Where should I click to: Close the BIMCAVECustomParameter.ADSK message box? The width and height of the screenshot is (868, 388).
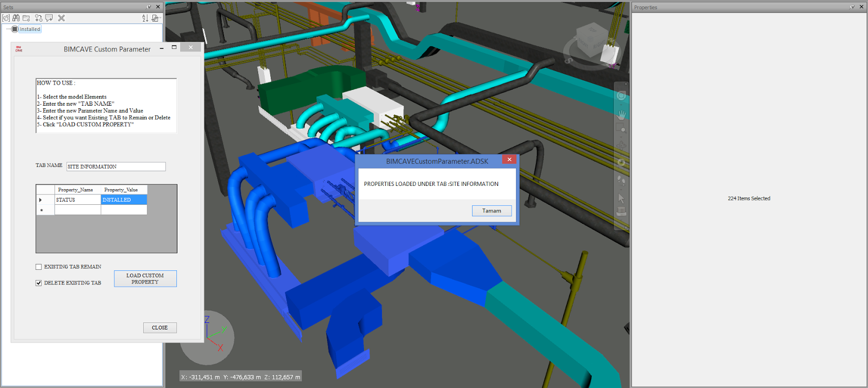pyautogui.click(x=509, y=159)
